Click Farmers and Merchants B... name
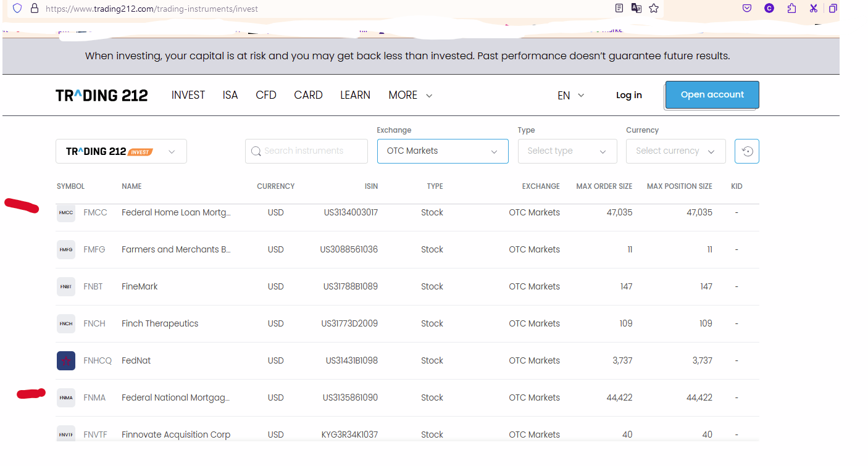This screenshot has height=466, width=868. [176, 249]
